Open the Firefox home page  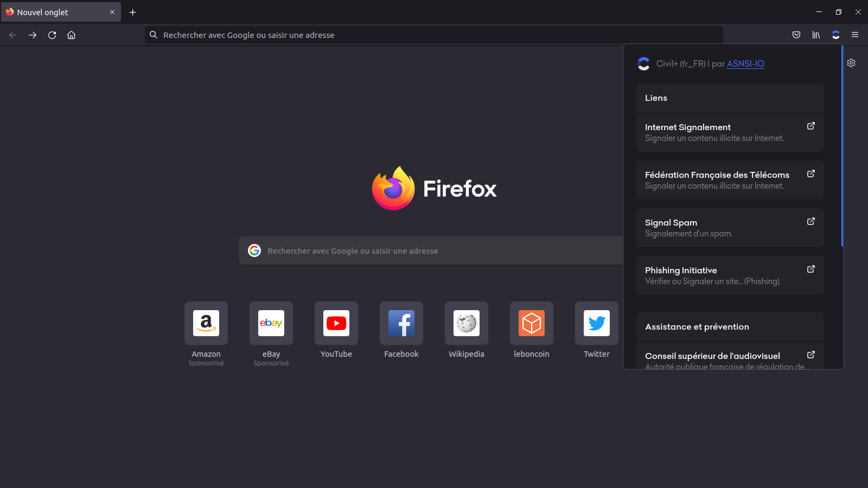pyautogui.click(x=71, y=35)
